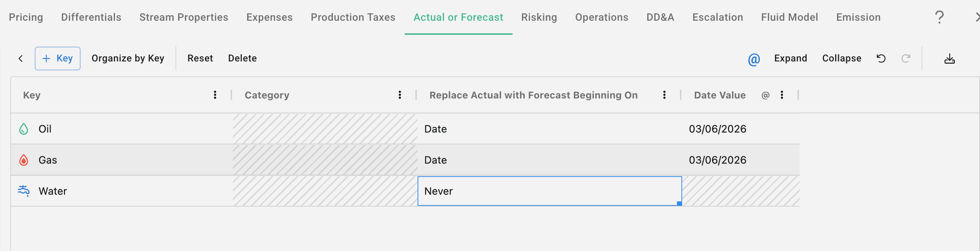Click the Oil droplet icon

click(24, 129)
